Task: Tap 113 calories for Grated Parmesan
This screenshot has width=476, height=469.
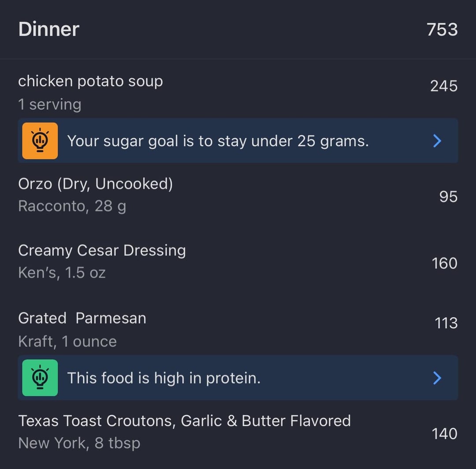Action: pos(446,323)
